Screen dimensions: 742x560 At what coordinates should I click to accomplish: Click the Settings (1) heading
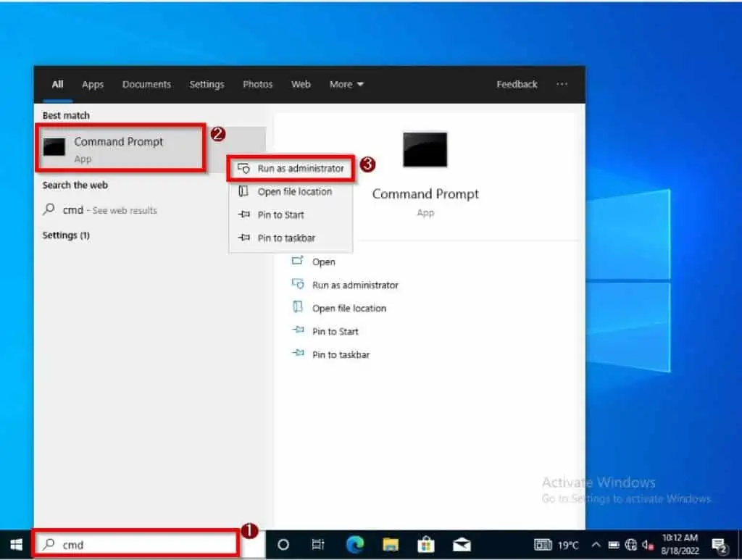[x=66, y=235]
